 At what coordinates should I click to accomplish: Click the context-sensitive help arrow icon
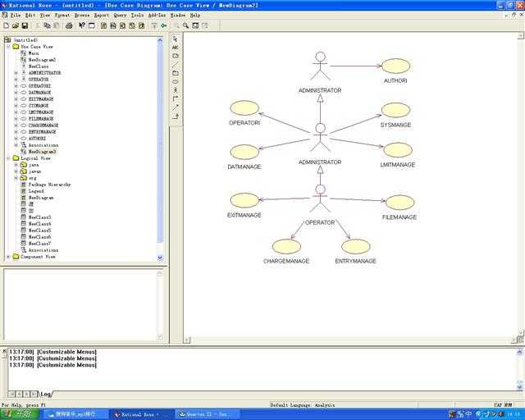point(82,25)
